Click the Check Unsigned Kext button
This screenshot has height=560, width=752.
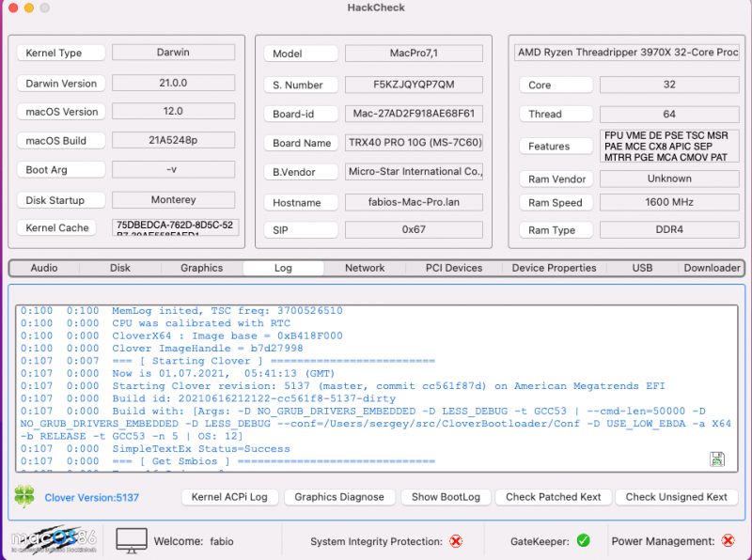tap(677, 497)
